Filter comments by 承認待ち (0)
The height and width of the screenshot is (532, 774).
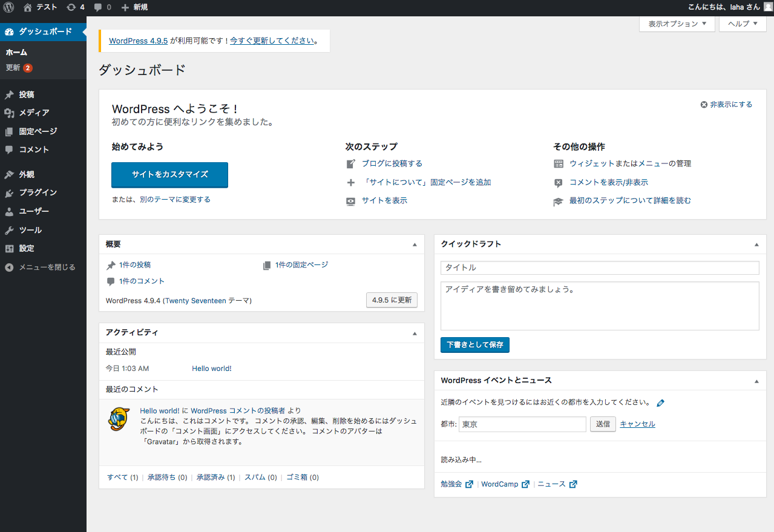[x=168, y=478]
